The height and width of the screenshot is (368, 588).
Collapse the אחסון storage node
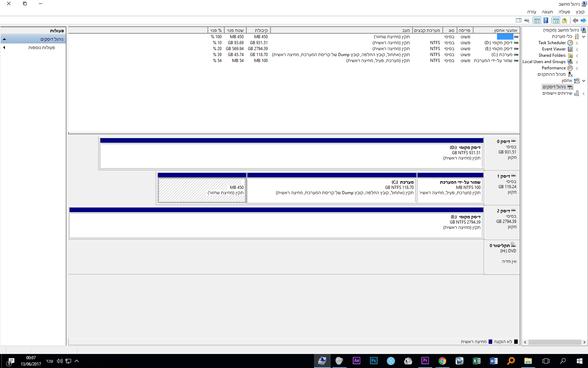583,81
